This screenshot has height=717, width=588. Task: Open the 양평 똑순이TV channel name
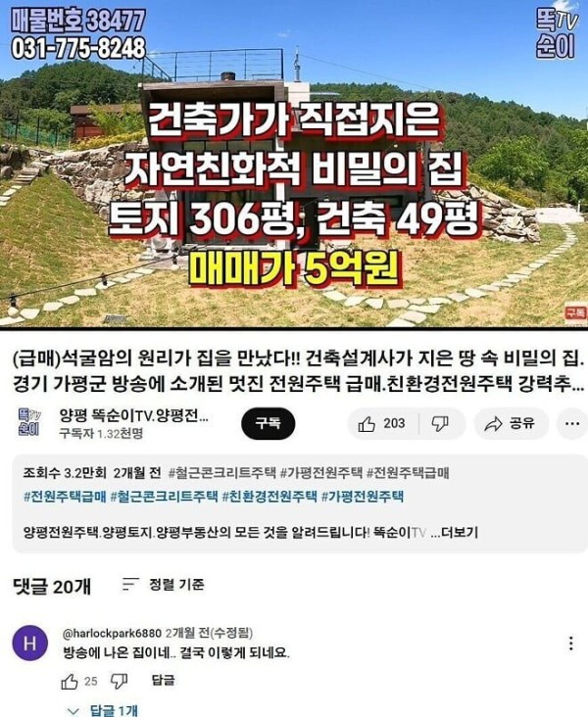pos(134,415)
